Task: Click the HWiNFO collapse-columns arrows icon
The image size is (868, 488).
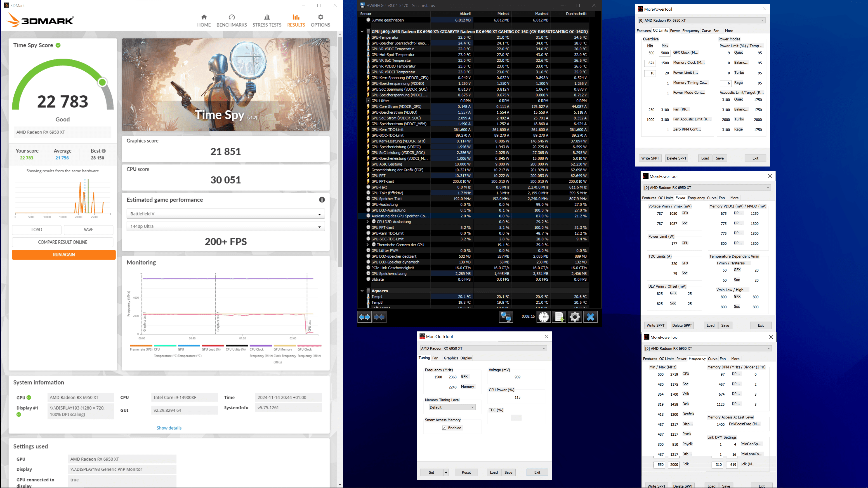Action: pos(380,317)
